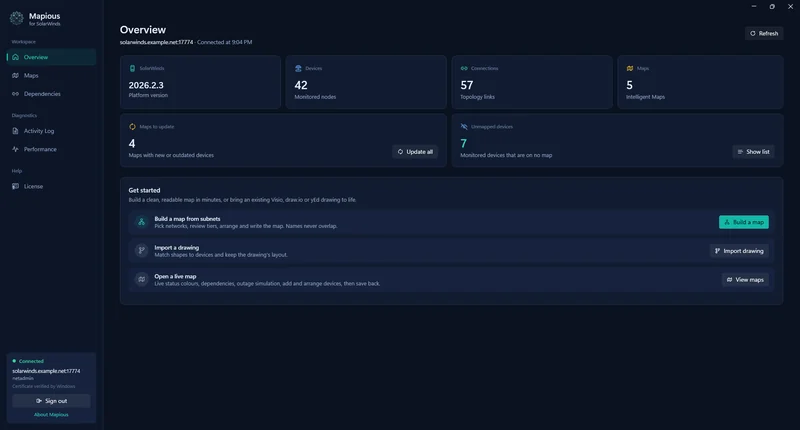Click 'Open a live map' title text
This screenshot has width=800, height=430.
tap(175, 276)
